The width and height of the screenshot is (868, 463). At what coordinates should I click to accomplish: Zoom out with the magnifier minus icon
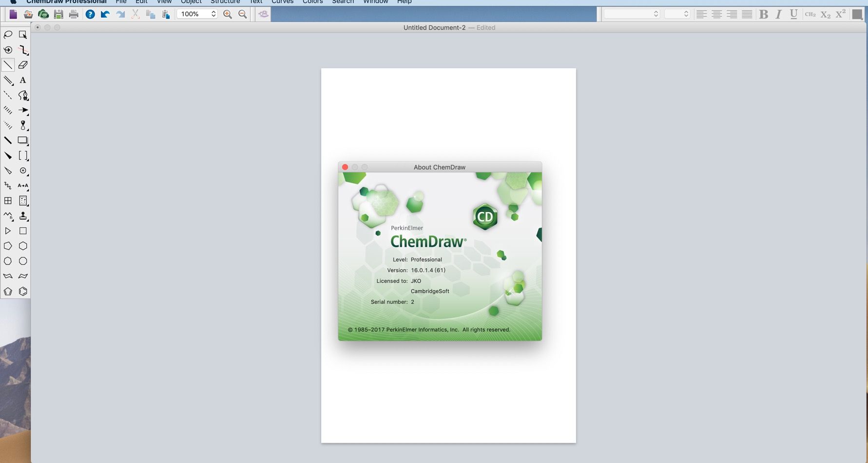[x=243, y=14]
